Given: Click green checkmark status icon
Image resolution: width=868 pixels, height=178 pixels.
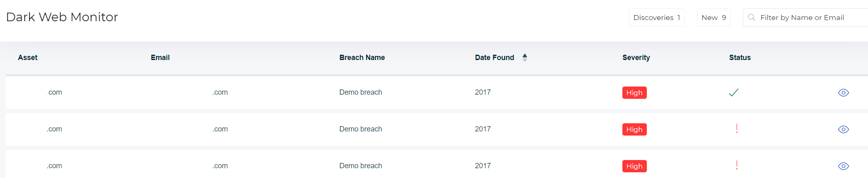Looking at the screenshot, I should pos(734,93).
